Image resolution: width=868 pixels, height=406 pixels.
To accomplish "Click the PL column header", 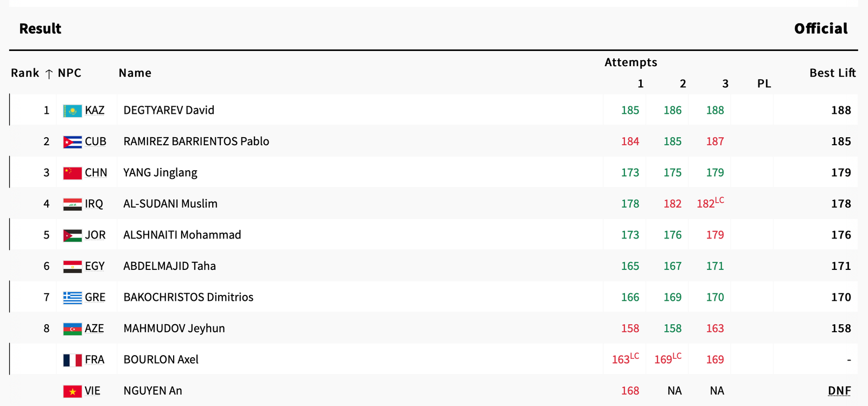I will 764,84.
